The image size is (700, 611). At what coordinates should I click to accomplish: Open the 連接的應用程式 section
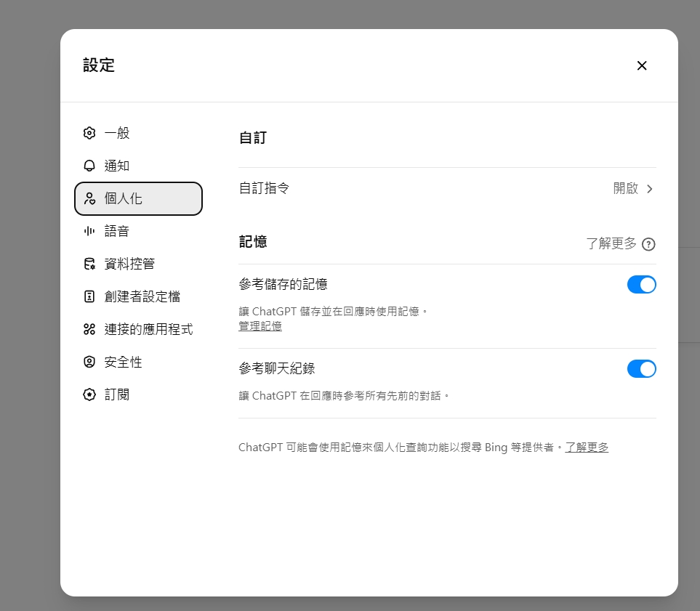tap(138, 329)
